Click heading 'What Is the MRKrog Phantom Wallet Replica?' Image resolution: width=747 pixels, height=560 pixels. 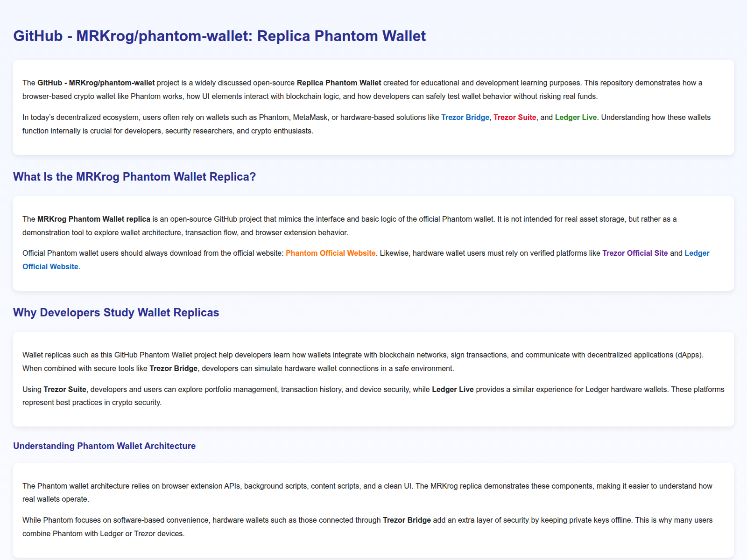[134, 177]
